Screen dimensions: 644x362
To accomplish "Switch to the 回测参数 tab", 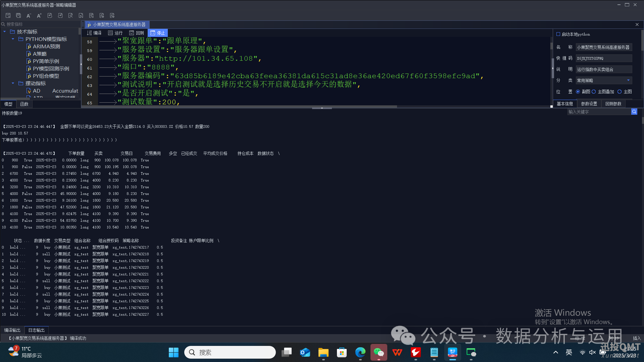I will (613, 104).
